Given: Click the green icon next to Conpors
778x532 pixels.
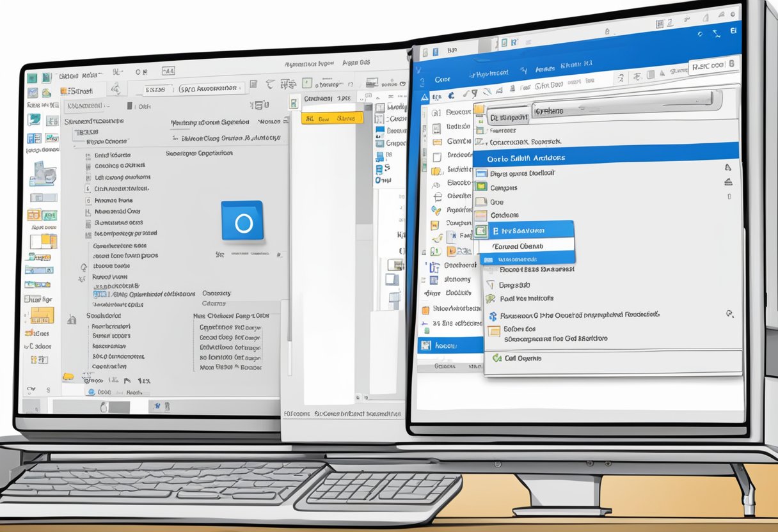Looking at the screenshot, I should coord(480,187).
